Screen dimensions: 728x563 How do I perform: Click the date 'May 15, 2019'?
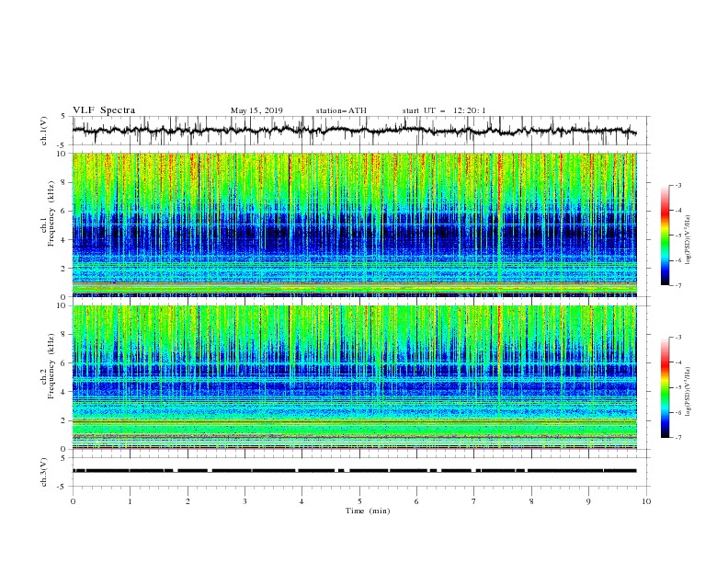[256, 110]
